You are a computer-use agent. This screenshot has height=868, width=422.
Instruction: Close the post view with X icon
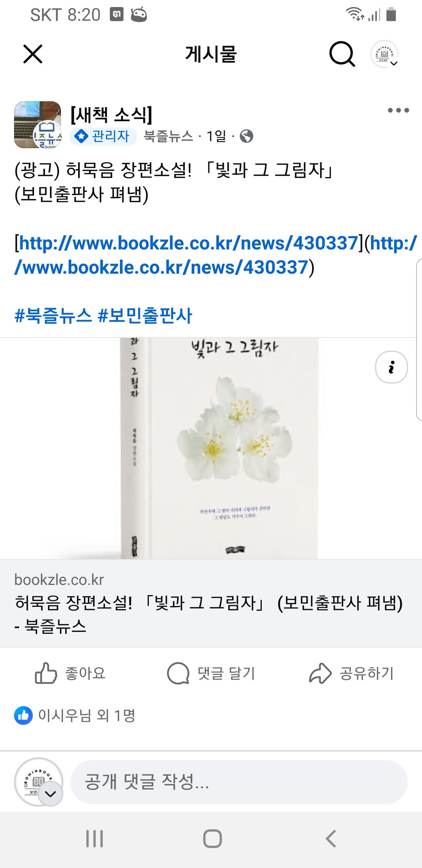(x=33, y=54)
